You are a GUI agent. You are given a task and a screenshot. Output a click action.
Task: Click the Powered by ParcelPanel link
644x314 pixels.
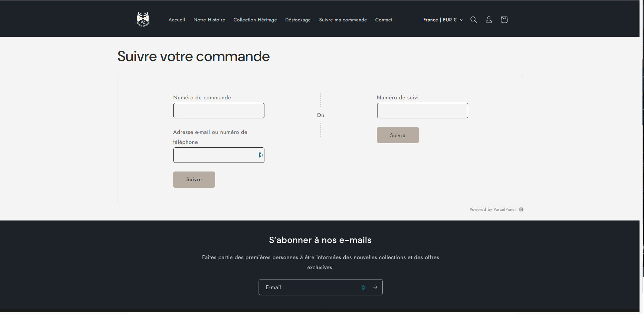coord(492,209)
